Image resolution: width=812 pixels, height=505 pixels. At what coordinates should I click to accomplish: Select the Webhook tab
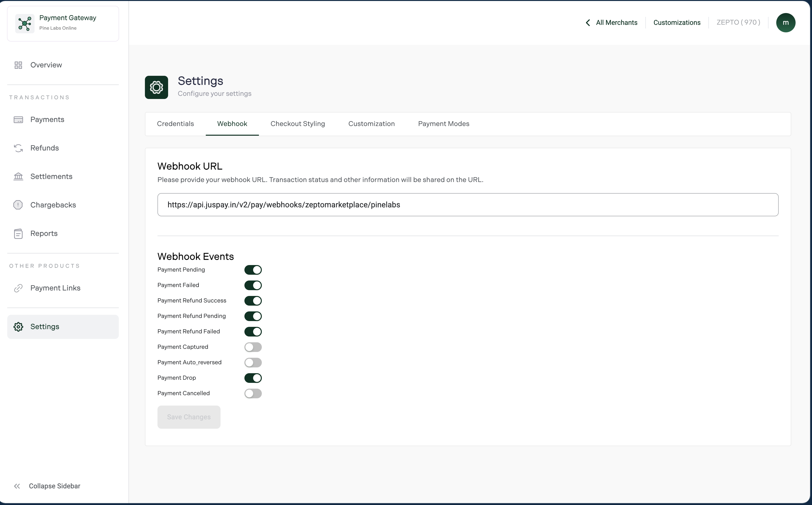(x=232, y=124)
